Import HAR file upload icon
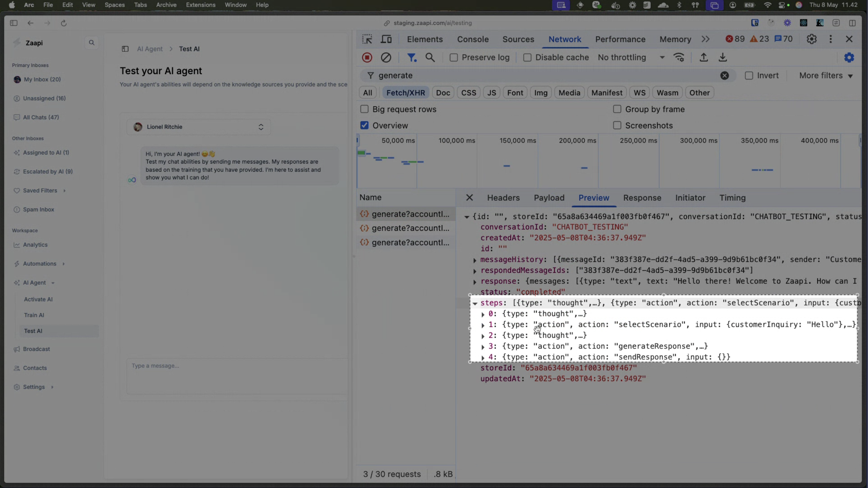Viewport: 868px width, 488px height. (703, 57)
